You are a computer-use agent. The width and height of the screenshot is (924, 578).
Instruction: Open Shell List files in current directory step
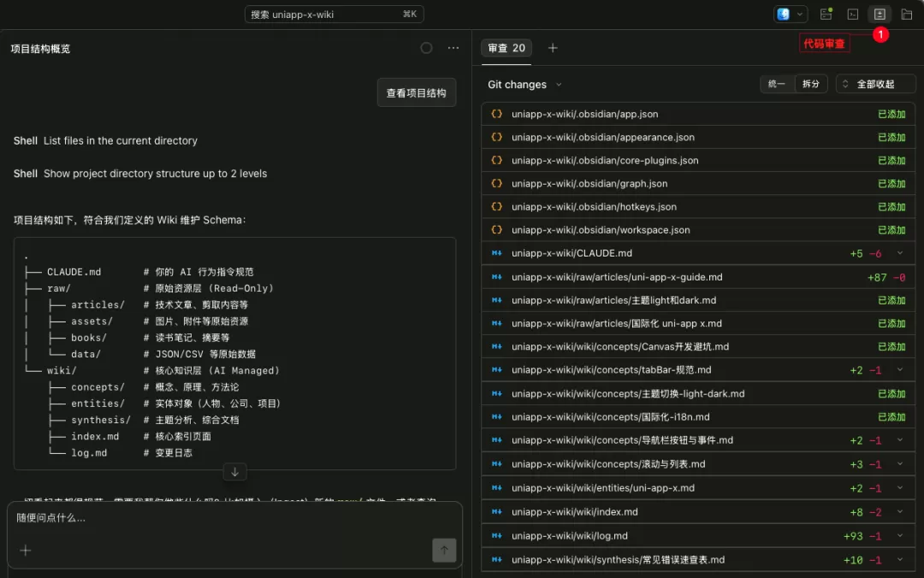[105, 141]
